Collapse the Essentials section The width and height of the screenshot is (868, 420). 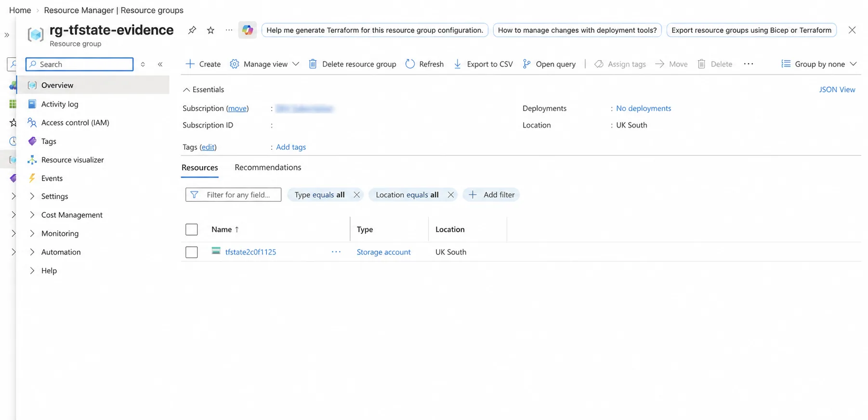coord(203,90)
